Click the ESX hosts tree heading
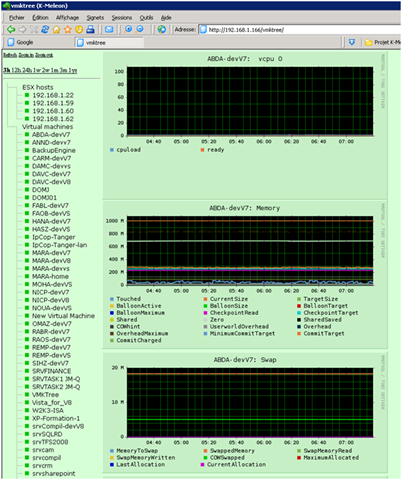The height and width of the screenshot is (480, 402). pyautogui.click(x=38, y=87)
